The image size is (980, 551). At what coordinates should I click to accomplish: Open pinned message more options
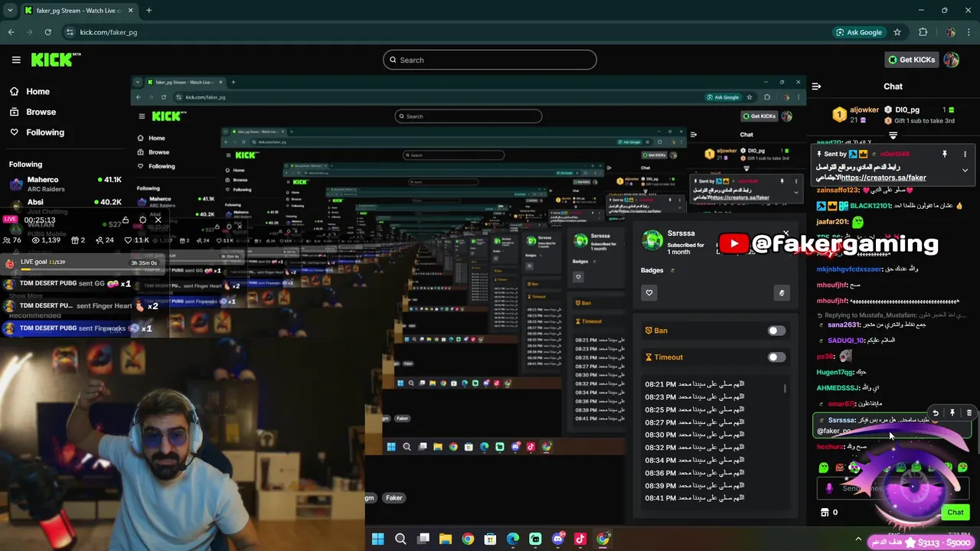(x=965, y=154)
